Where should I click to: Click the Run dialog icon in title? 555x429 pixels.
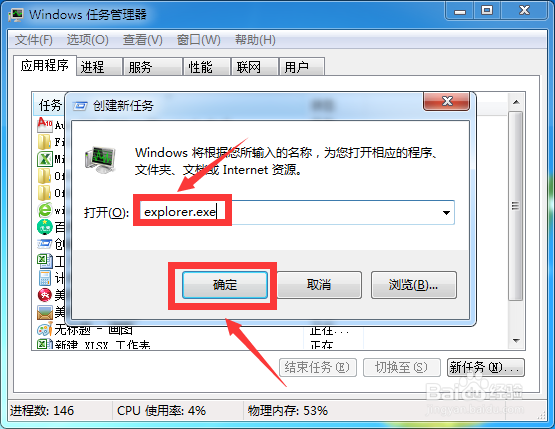pos(80,105)
